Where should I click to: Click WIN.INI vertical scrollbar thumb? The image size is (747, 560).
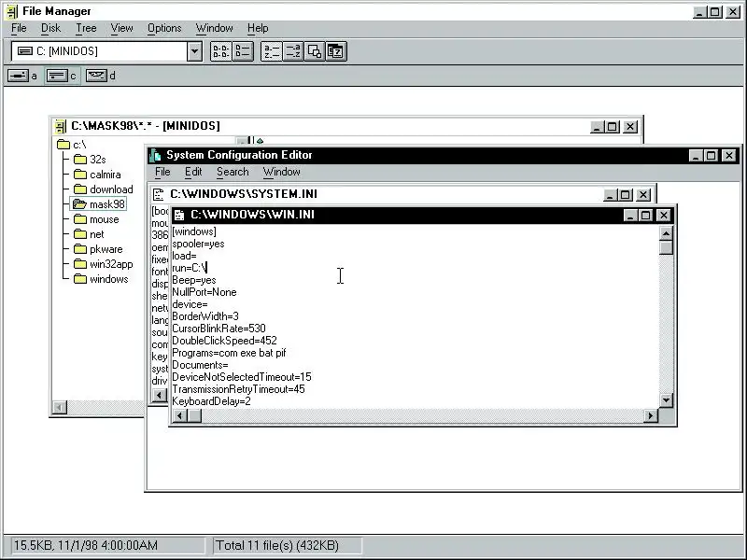(666, 247)
